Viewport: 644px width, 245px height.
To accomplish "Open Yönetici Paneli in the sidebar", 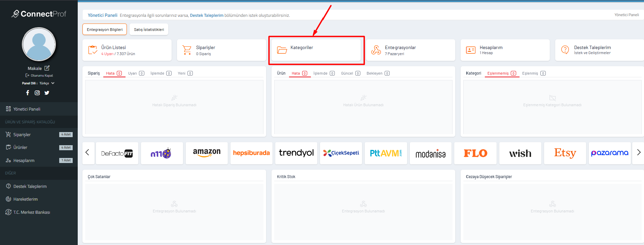I will pyautogui.click(x=39, y=109).
